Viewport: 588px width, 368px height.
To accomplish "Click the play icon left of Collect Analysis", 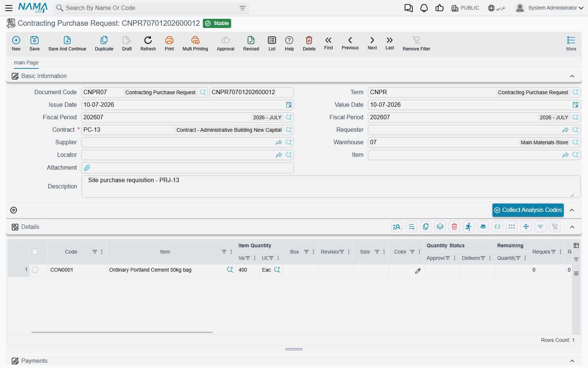I will [14, 210].
